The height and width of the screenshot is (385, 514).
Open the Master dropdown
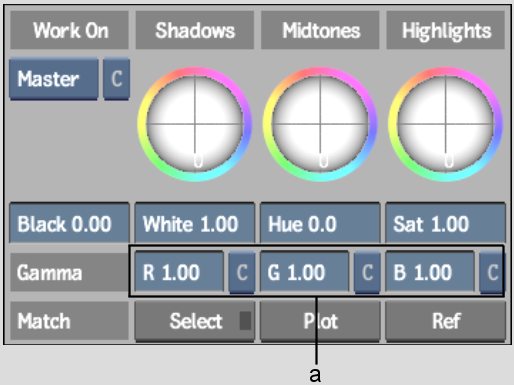tap(54, 79)
